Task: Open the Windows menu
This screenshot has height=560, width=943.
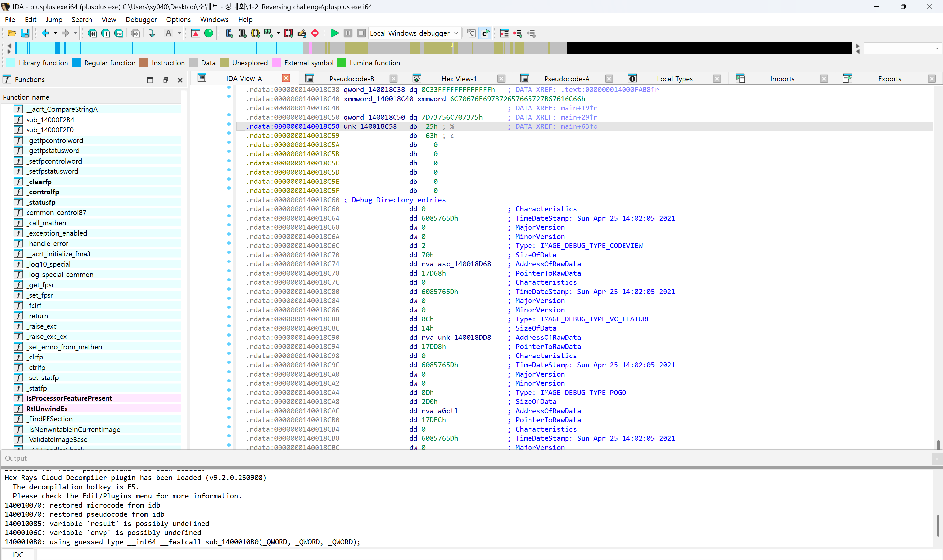Action: pyautogui.click(x=214, y=19)
